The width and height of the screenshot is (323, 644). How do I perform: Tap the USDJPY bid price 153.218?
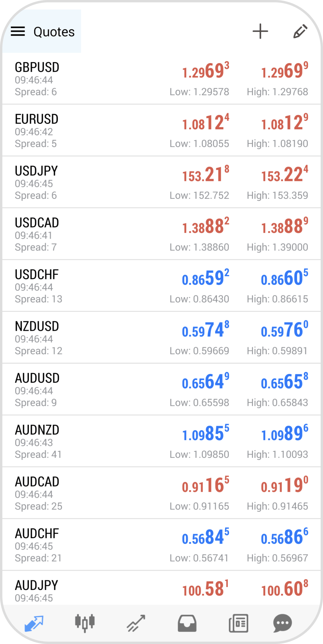(x=206, y=174)
